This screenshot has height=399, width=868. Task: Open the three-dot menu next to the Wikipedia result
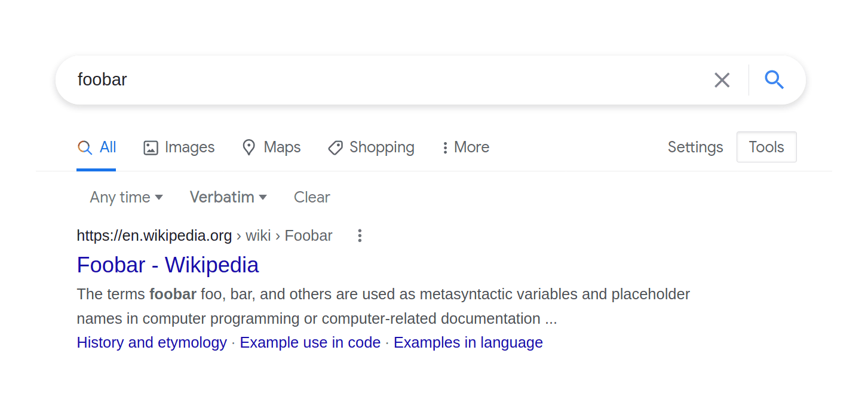[x=360, y=235]
